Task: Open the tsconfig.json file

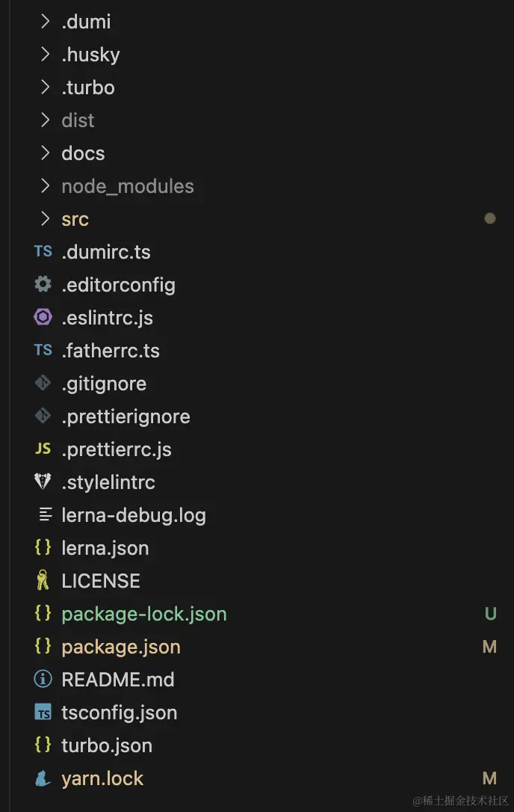Action: pos(120,713)
